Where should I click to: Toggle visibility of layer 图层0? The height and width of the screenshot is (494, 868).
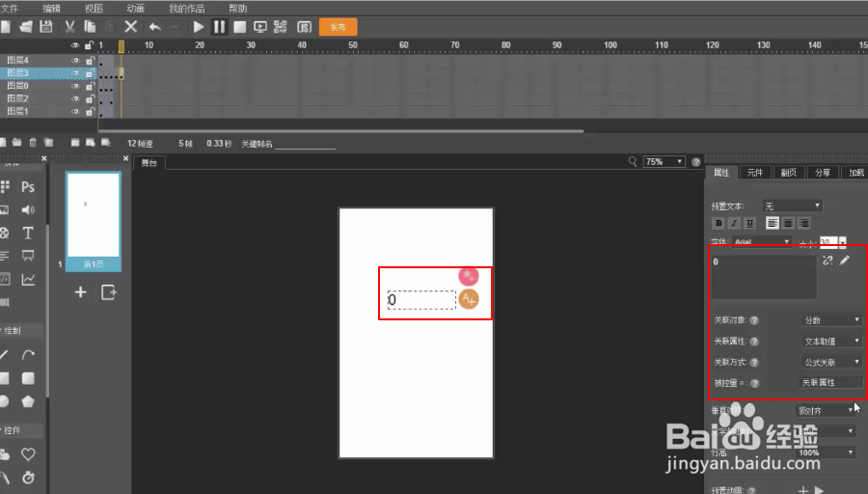pos(75,86)
